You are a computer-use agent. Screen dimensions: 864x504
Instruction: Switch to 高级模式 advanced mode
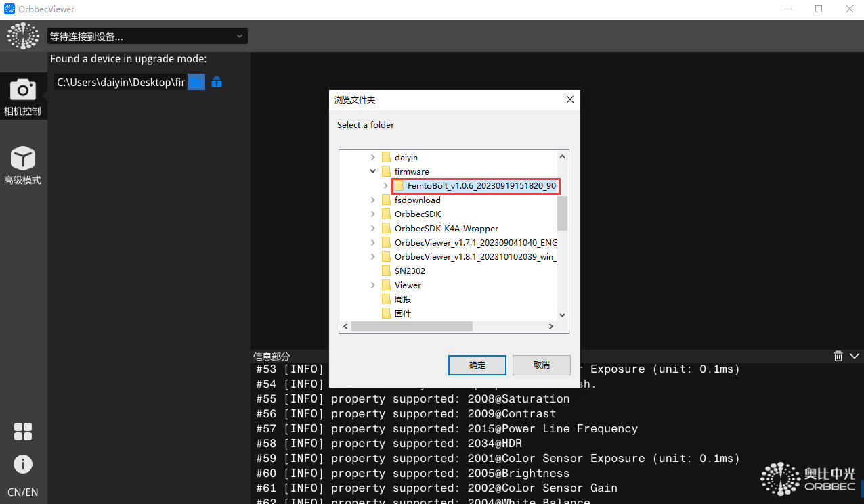pos(22,165)
